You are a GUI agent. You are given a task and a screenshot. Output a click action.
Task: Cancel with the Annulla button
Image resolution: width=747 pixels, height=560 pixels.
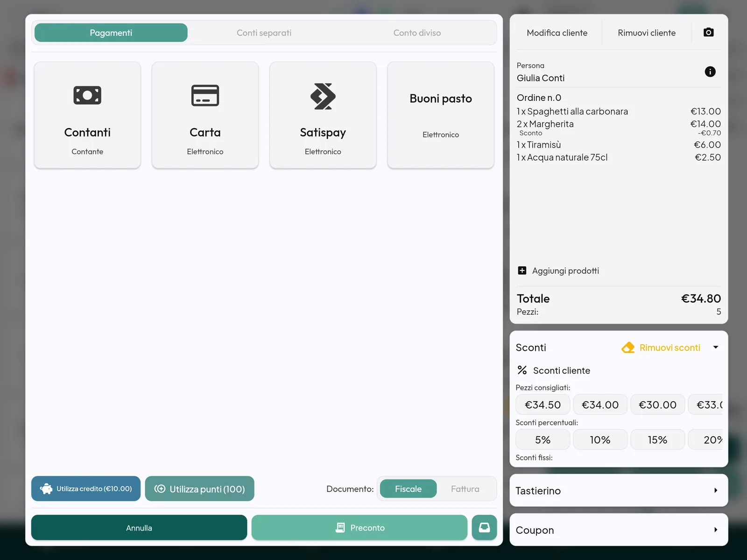pos(139,527)
